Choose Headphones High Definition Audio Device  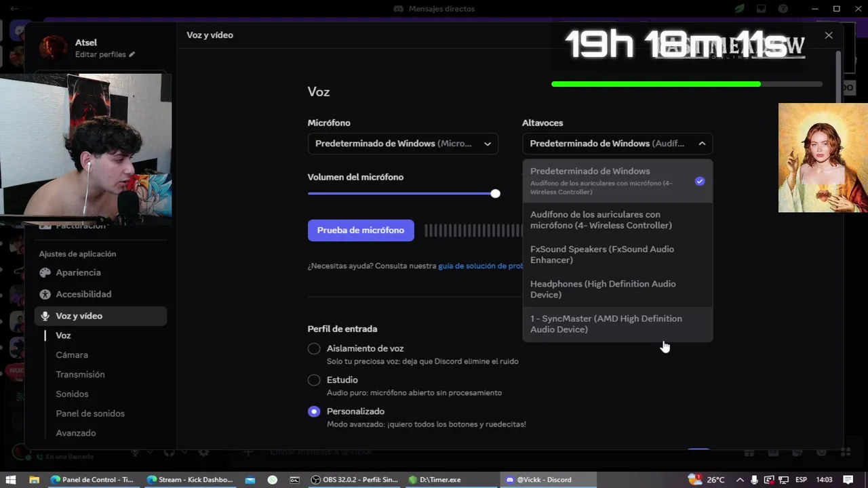point(617,289)
